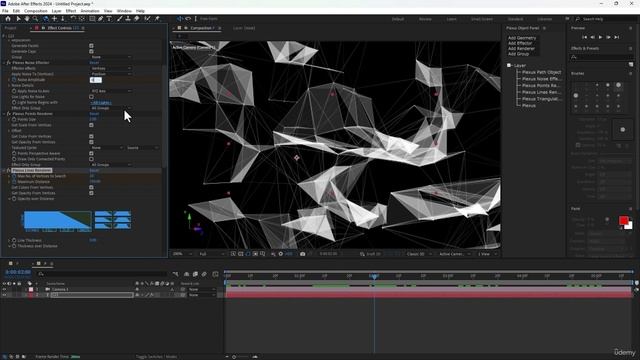The width and height of the screenshot is (640, 360).
Task: Click the play button in Preview panel
Action: tap(600, 37)
